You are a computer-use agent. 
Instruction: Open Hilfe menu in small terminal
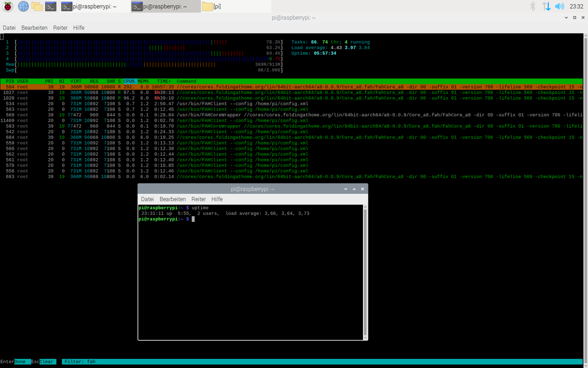[217, 199]
